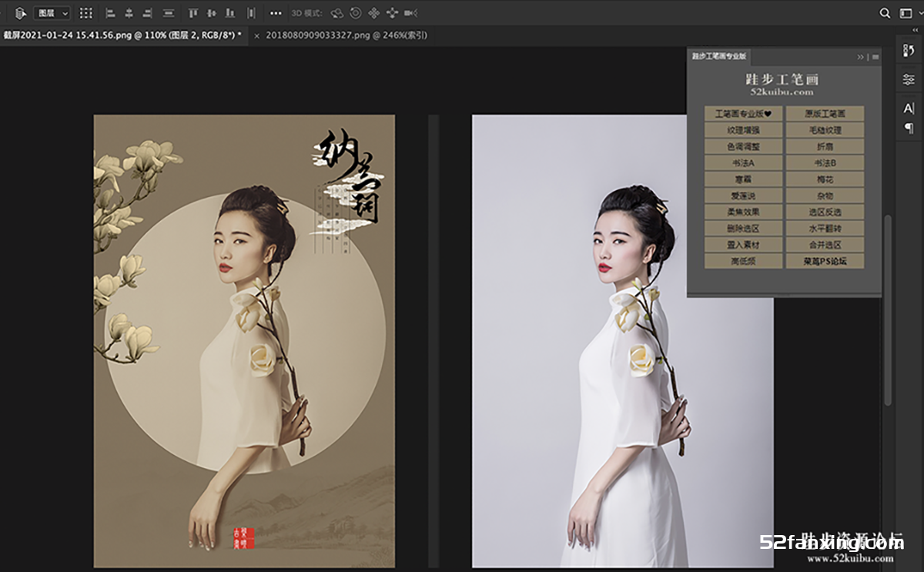Click the align left edges icon
Viewport: 924px width, 572px height.
pos(109,13)
